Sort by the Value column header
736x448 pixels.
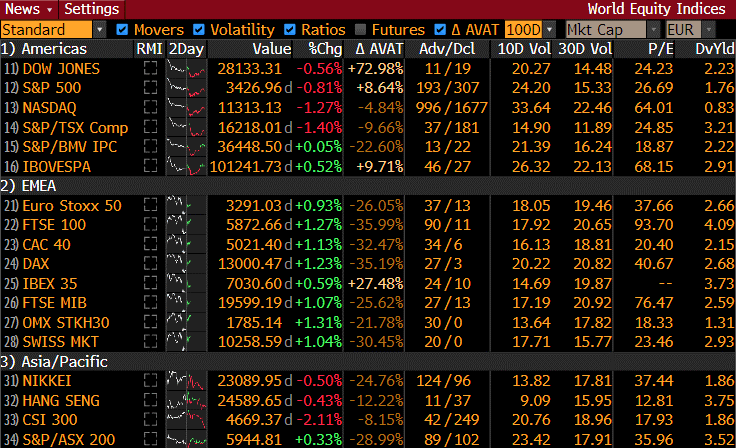[272, 49]
